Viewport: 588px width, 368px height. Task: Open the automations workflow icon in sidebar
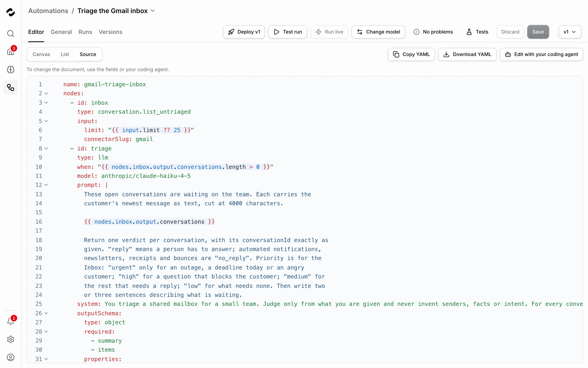coord(10,88)
